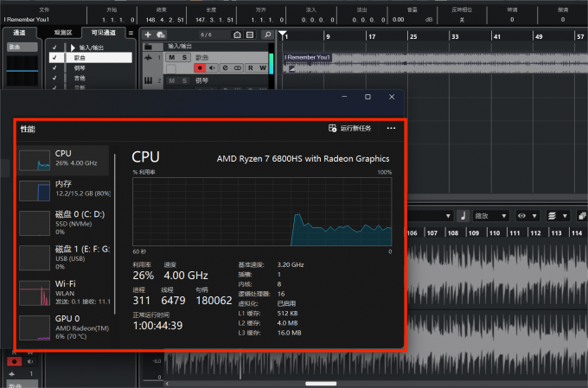Mute the 钢琴 instrument track

[172, 80]
